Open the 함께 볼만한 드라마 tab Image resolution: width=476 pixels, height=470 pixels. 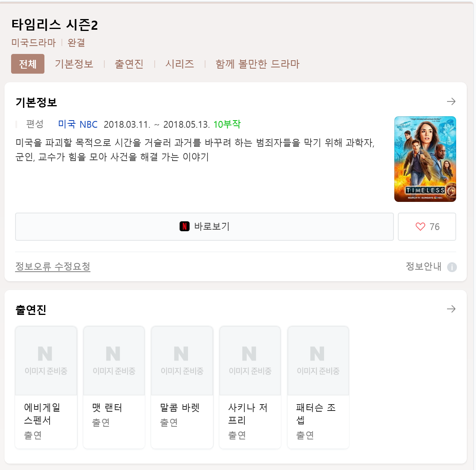257,64
